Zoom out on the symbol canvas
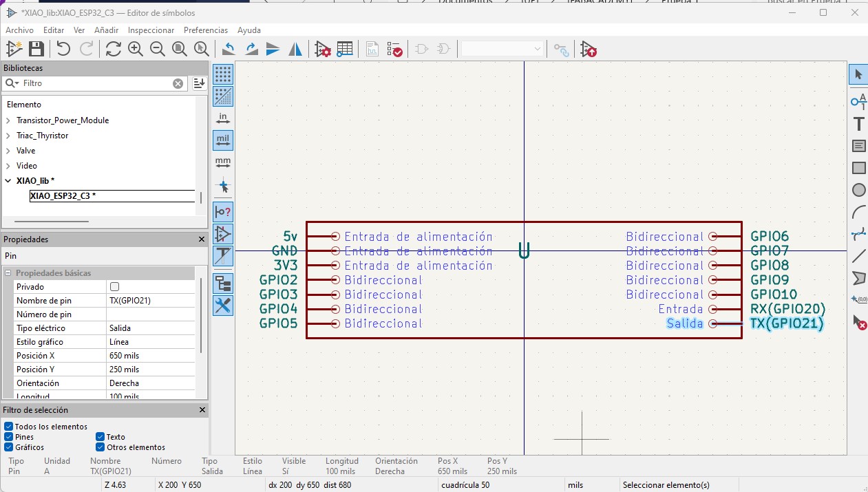This screenshot has height=492, width=868. click(x=157, y=49)
